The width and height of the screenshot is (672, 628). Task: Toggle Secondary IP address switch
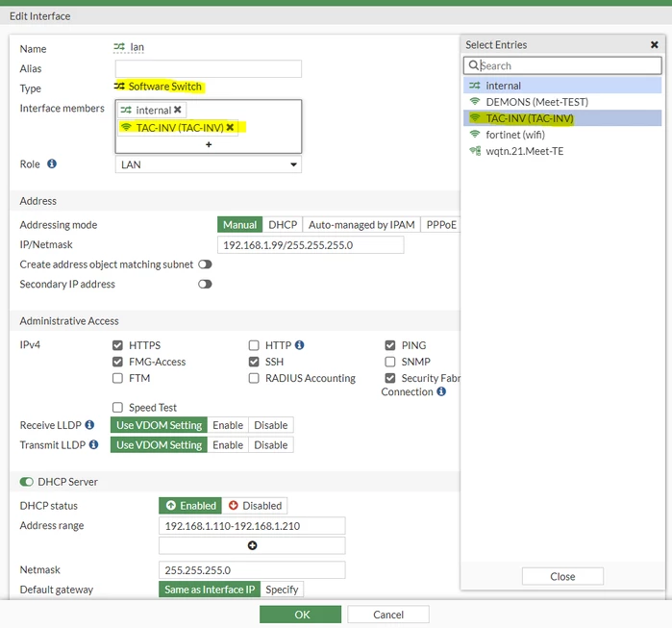tap(205, 285)
